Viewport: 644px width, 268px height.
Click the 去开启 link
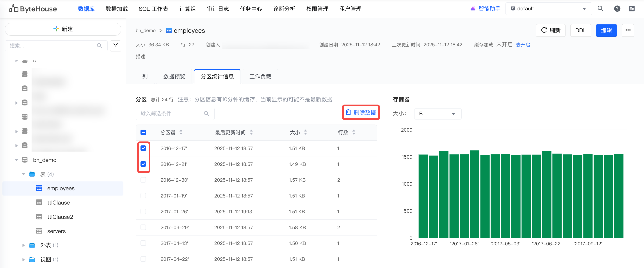(x=523, y=45)
